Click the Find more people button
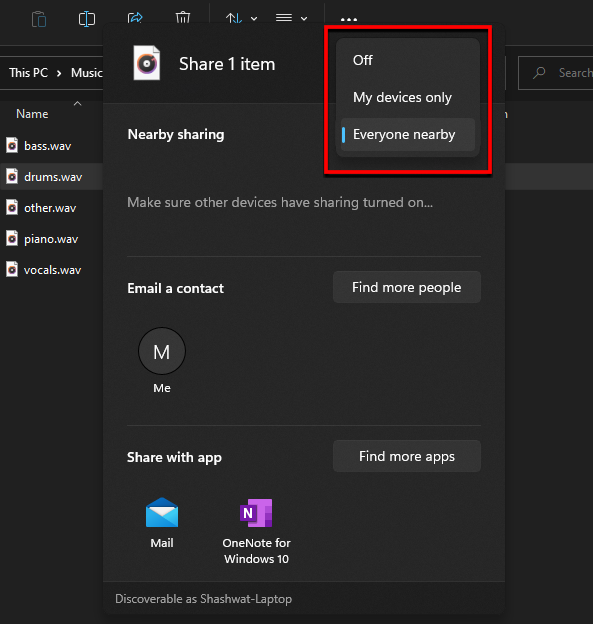The height and width of the screenshot is (624, 593). 407,287
